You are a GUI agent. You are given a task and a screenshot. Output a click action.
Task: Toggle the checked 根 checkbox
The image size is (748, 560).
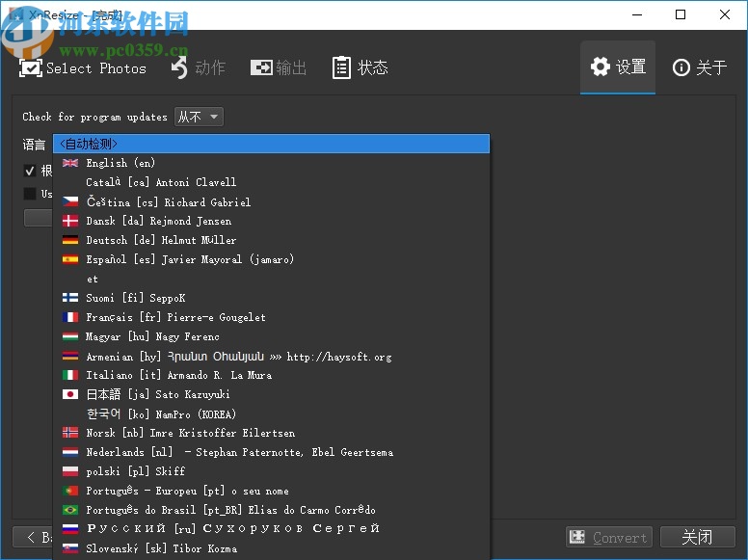point(30,171)
